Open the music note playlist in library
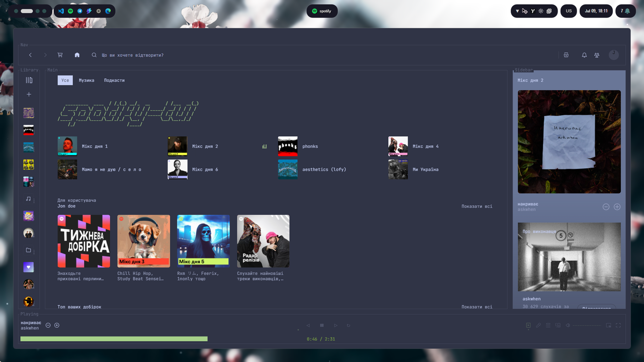The image size is (644, 362). point(28,199)
